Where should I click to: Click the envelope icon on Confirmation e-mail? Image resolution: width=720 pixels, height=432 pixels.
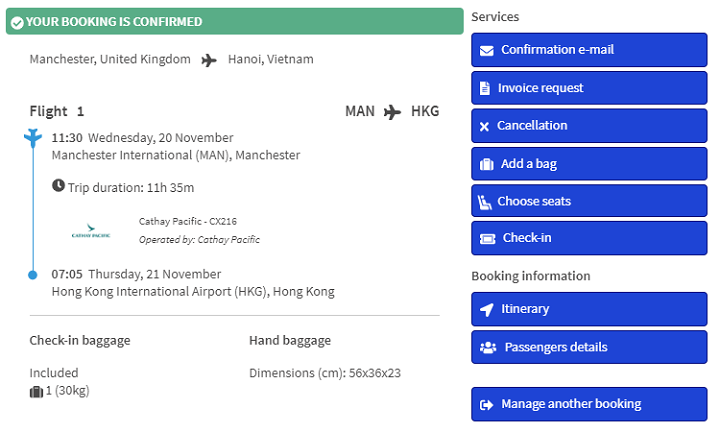[486, 50]
